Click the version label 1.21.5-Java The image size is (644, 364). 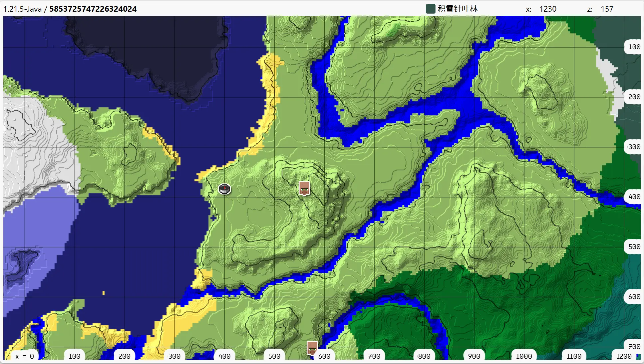23,9
